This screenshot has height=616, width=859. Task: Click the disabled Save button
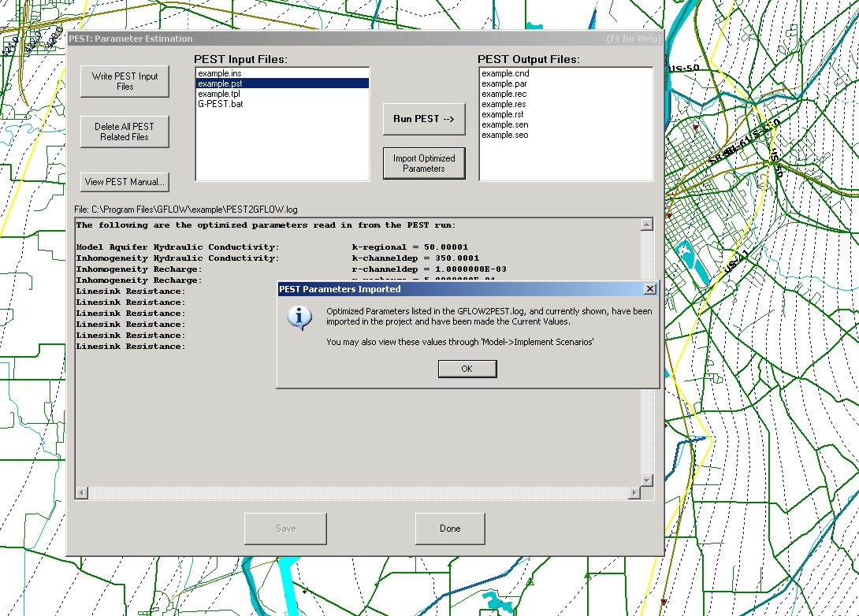285,529
